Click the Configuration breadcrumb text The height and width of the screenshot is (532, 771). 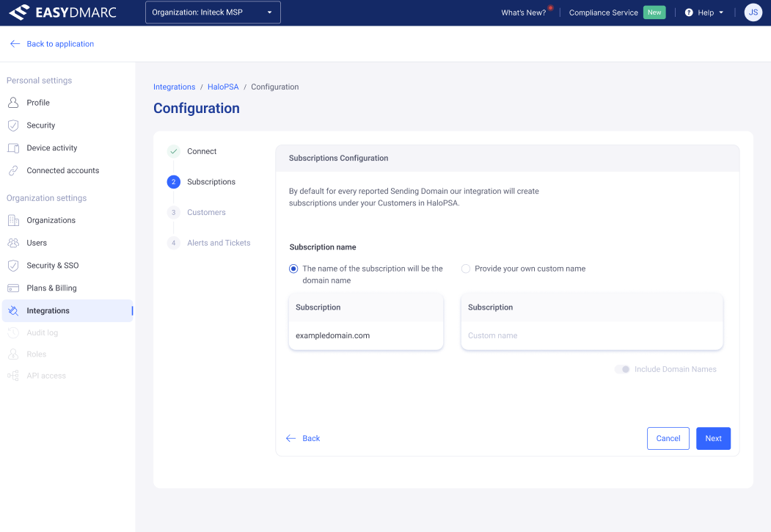pyautogui.click(x=275, y=87)
